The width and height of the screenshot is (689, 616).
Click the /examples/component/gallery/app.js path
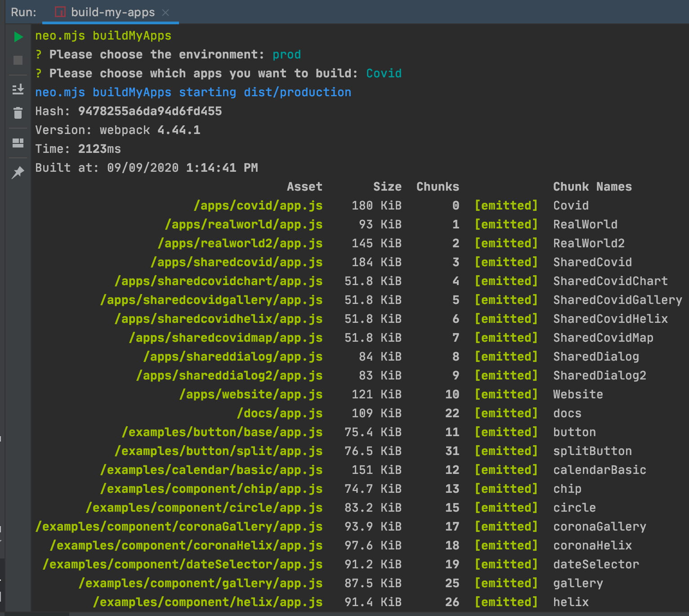[201, 583]
